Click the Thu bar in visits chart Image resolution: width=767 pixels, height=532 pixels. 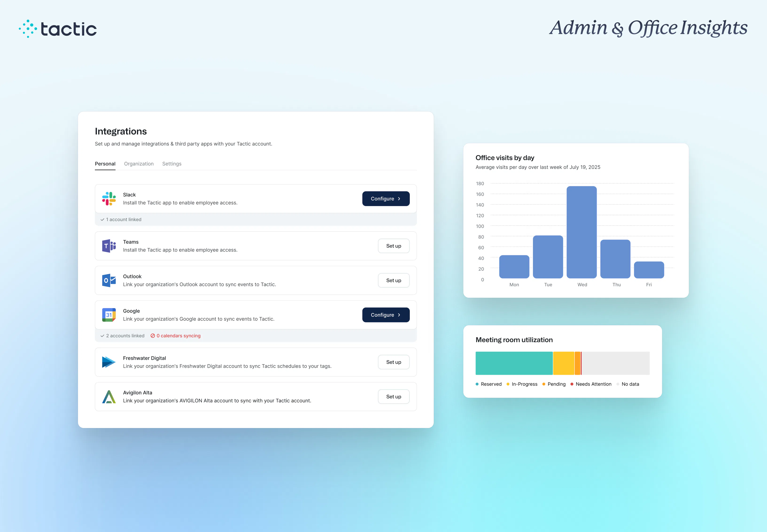(x=615, y=259)
